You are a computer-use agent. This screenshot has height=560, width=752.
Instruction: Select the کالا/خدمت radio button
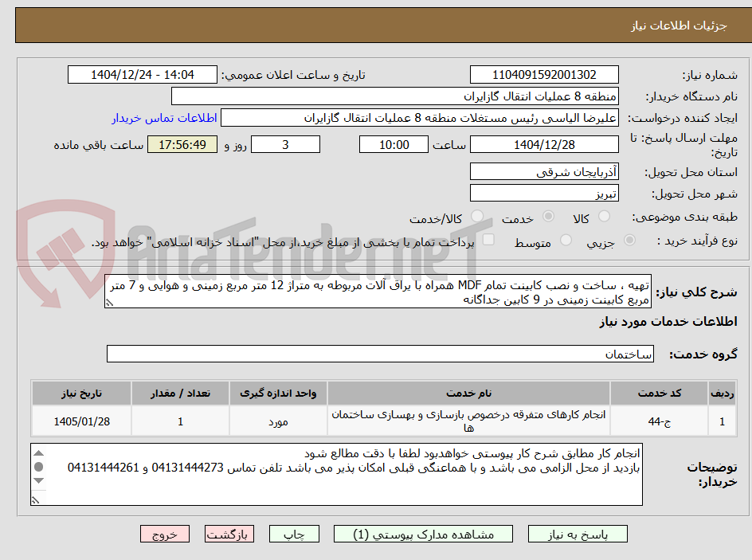coord(477,217)
